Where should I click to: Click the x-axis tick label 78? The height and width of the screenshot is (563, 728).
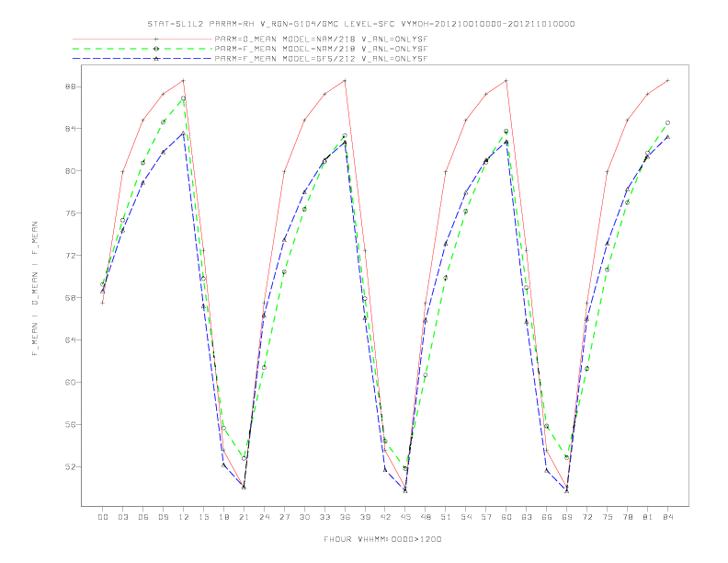[x=628, y=517]
